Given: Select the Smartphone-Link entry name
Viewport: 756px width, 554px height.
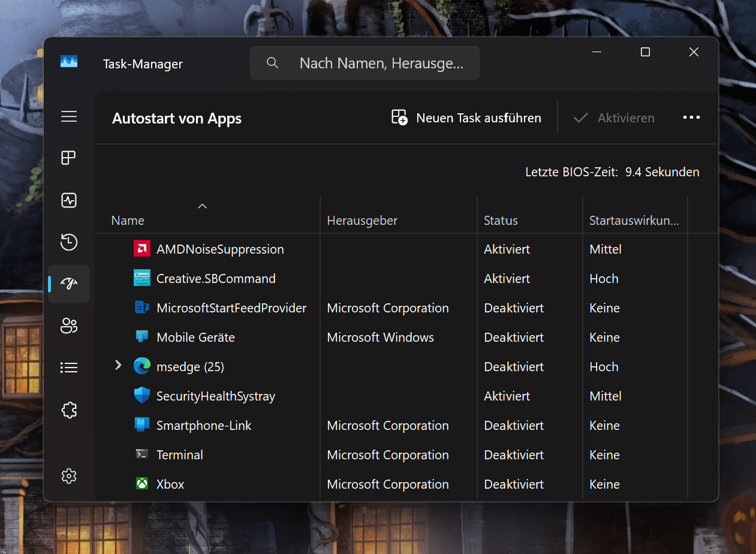Looking at the screenshot, I should coord(204,425).
